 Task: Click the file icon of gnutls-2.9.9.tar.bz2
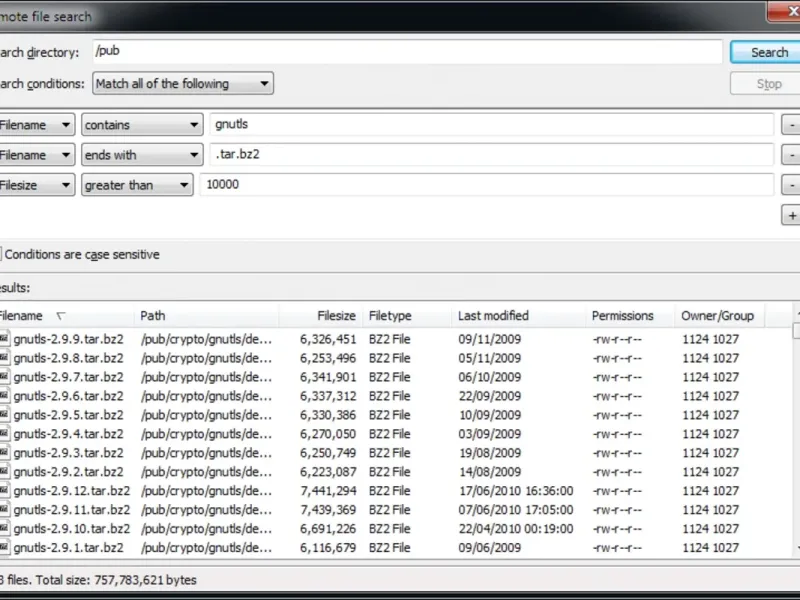5,339
